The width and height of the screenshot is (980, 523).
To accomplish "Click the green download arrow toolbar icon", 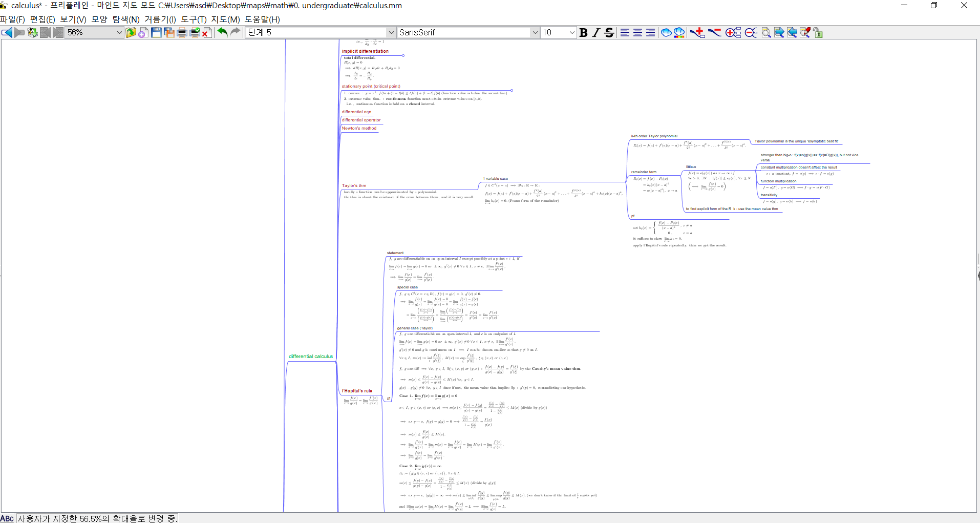I will point(33,33).
